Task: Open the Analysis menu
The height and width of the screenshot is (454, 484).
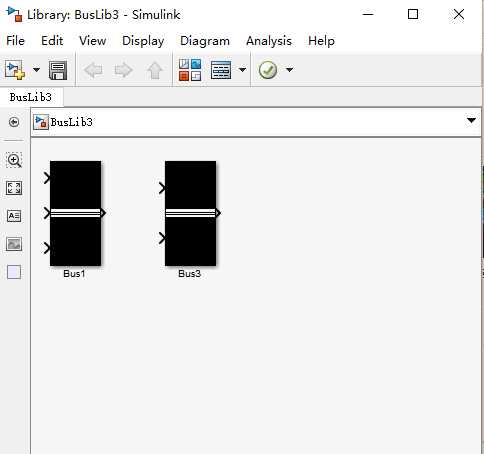Action: click(269, 41)
